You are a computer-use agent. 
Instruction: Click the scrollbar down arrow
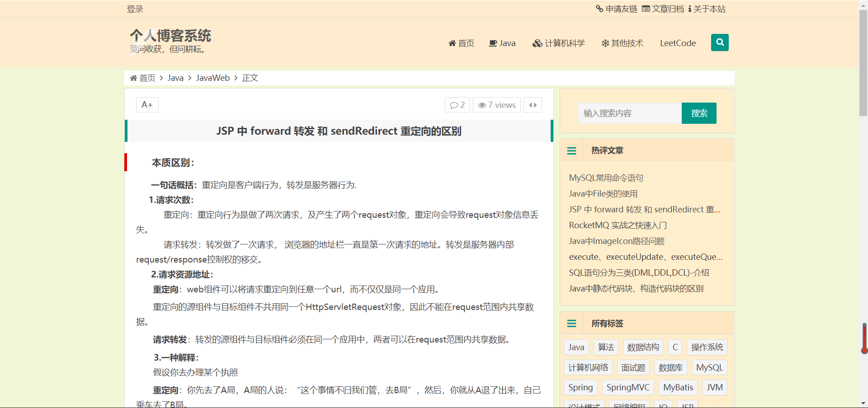pos(863,403)
